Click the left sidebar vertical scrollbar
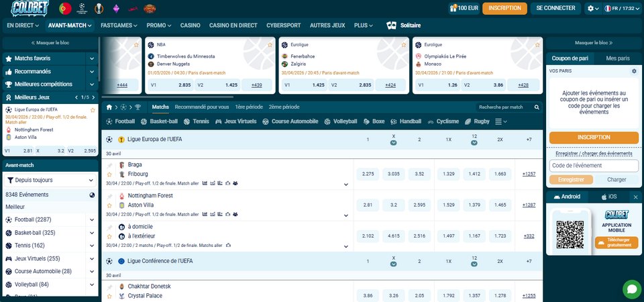Viewport: 644px width, 302px height. (x=99, y=59)
